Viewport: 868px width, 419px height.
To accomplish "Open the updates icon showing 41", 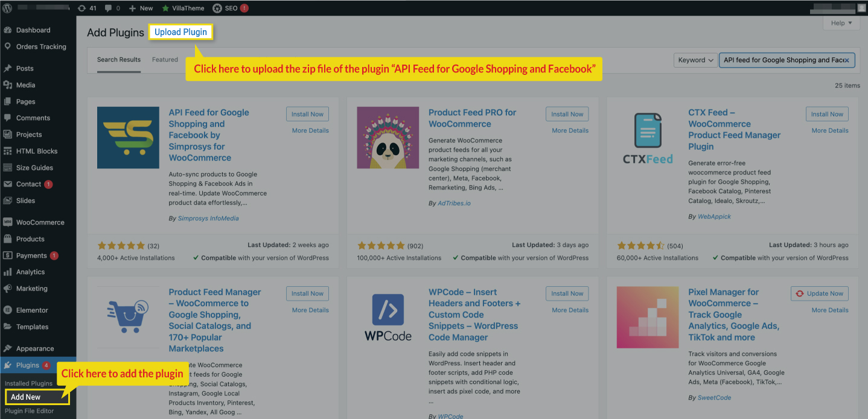I will coord(88,8).
